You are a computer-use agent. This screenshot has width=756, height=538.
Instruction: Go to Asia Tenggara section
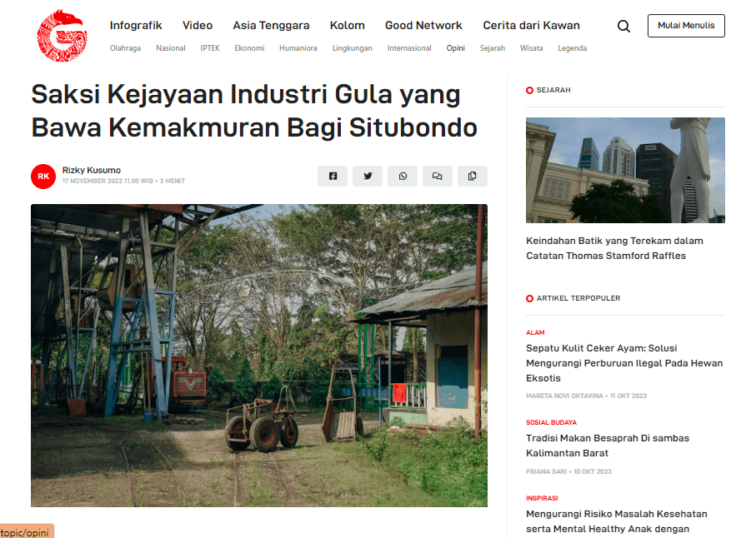pyautogui.click(x=271, y=25)
